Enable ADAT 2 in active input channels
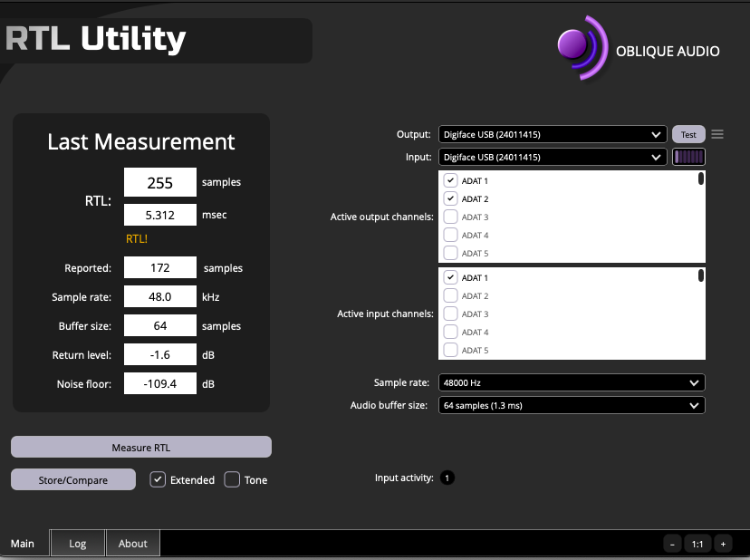 450,295
